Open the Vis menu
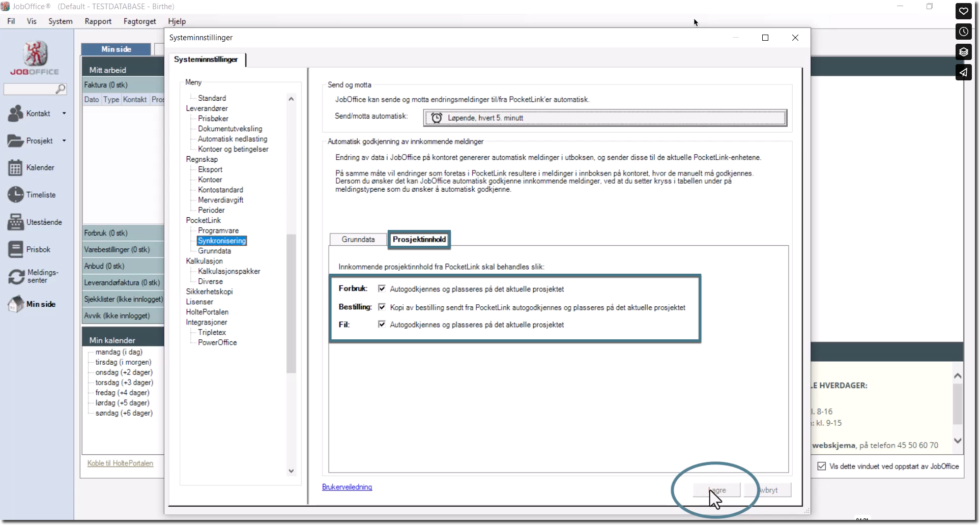 coord(32,21)
